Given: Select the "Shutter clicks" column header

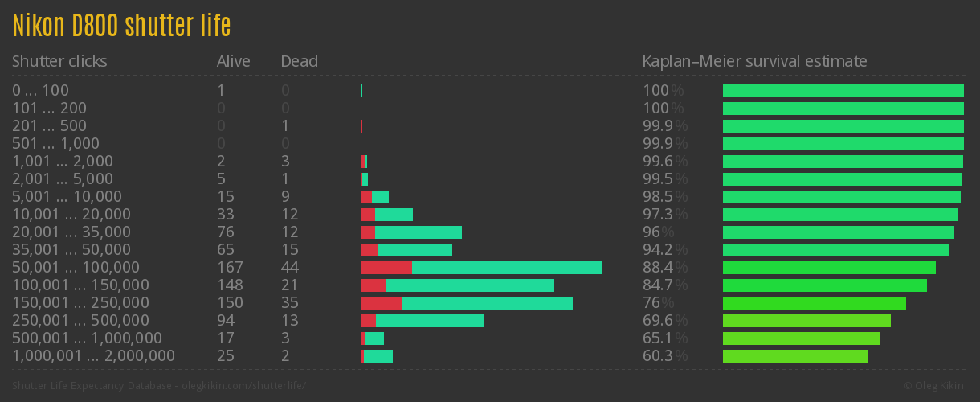Looking at the screenshot, I should pyautogui.click(x=59, y=61).
